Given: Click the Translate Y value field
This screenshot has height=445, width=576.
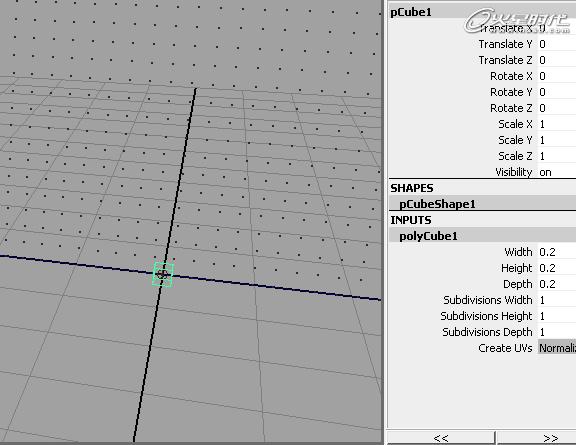Looking at the screenshot, I should point(557,44).
